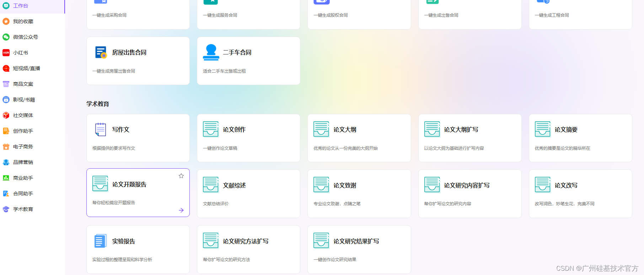Click the 论文研究方法扩写 card icon

211,241
